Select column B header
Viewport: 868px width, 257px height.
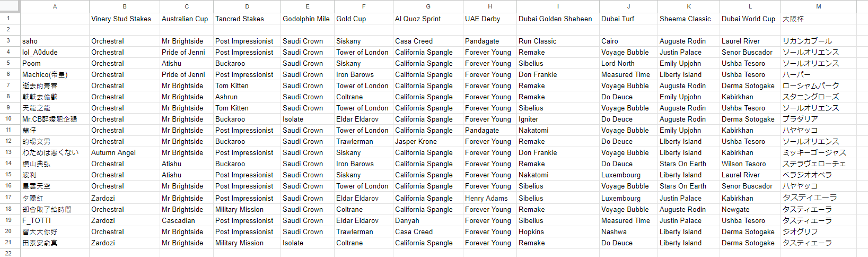125,6
